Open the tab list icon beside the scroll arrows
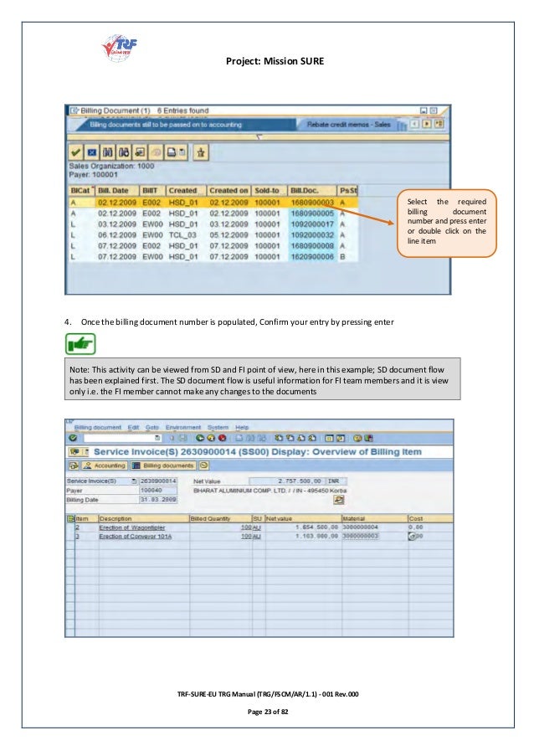 [x=439, y=124]
